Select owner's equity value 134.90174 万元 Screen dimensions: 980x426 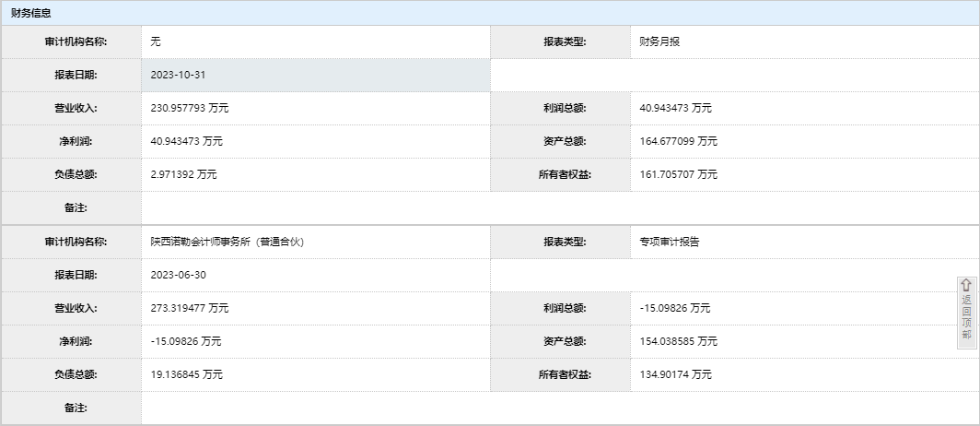pyautogui.click(x=675, y=374)
